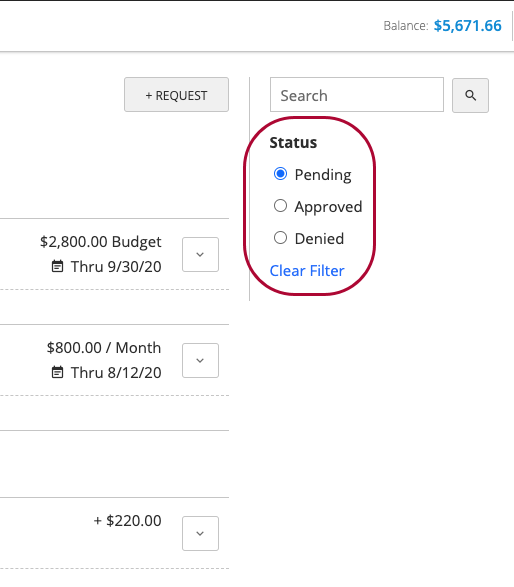Image resolution: width=514 pixels, height=587 pixels.
Task: Click into the Search input field
Action: point(357,95)
